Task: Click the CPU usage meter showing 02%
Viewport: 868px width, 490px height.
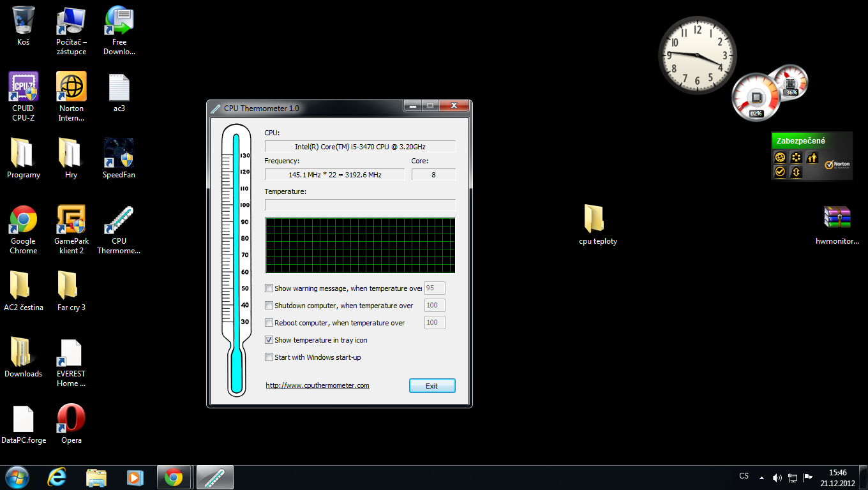Action: (x=756, y=97)
